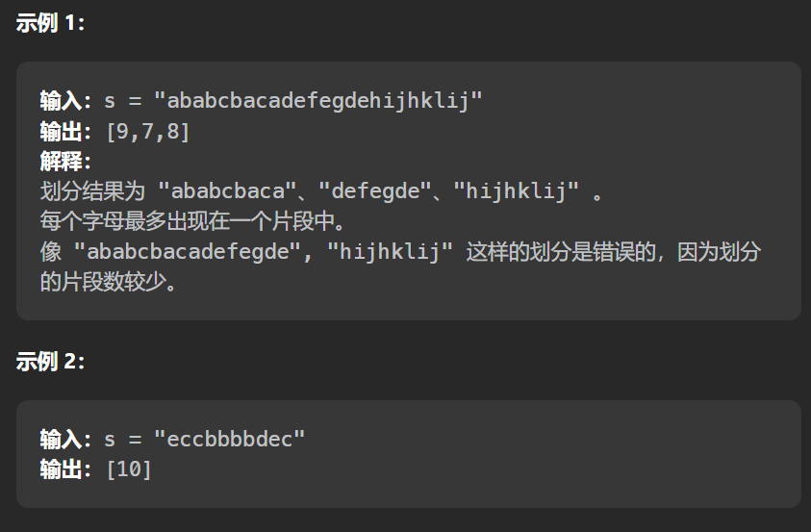Click the [9,7,8] output value

coord(148,132)
